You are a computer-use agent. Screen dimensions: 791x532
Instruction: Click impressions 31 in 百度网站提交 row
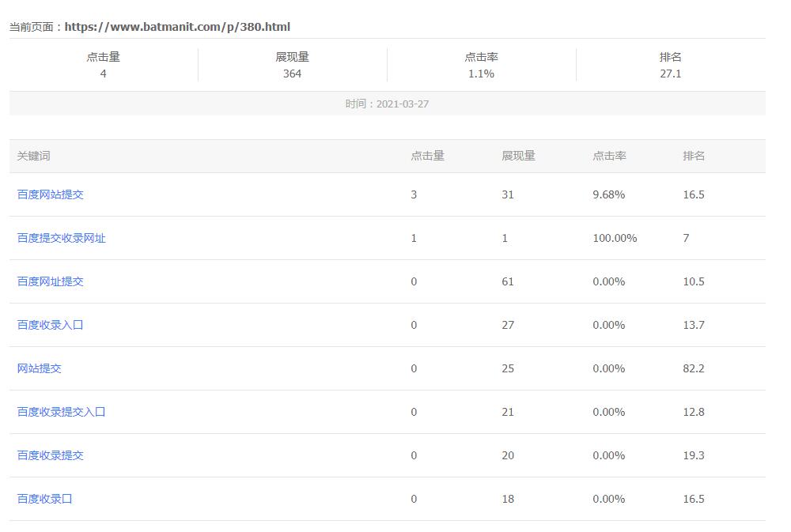pyautogui.click(x=508, y=194)
